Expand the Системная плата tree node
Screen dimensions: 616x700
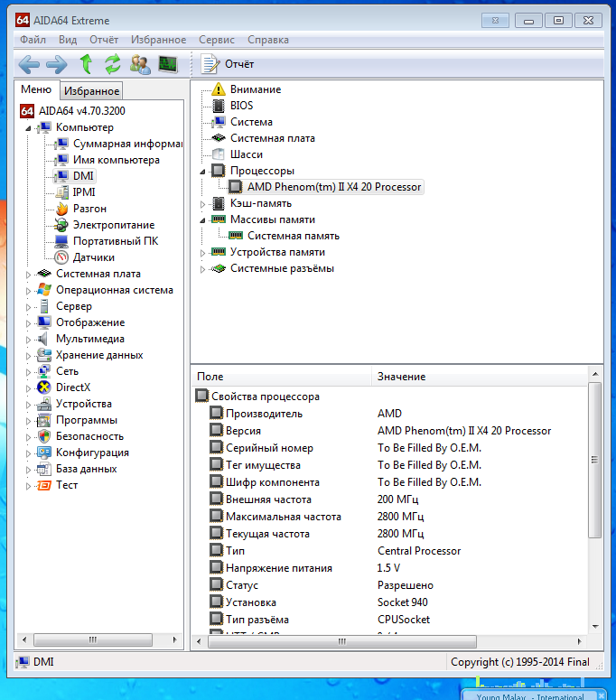click(29, 274)
